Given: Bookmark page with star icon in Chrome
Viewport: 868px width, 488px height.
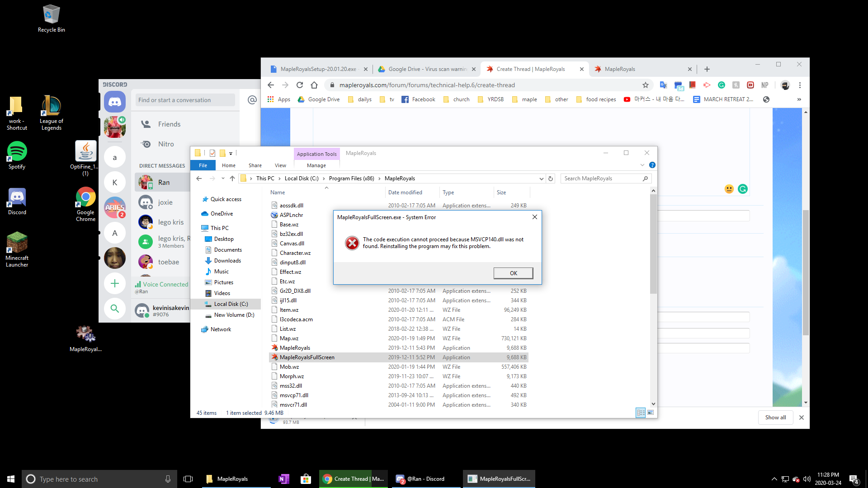Looking at the screenshot, I should (646, 85).
